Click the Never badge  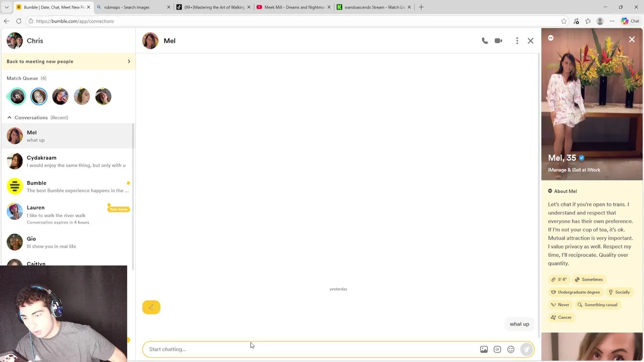[x=560, y=305]
